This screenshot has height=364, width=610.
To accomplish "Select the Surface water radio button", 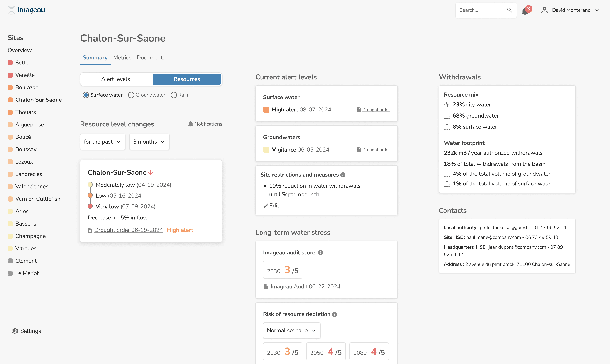I will click(86, 95).
